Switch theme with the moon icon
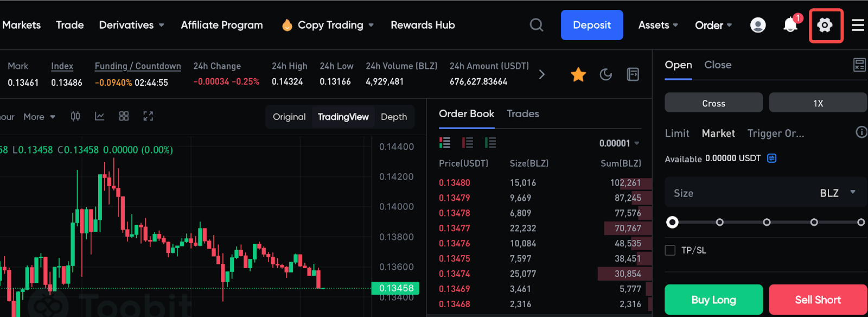Screen dimensions: 868x317 (606, 74)
